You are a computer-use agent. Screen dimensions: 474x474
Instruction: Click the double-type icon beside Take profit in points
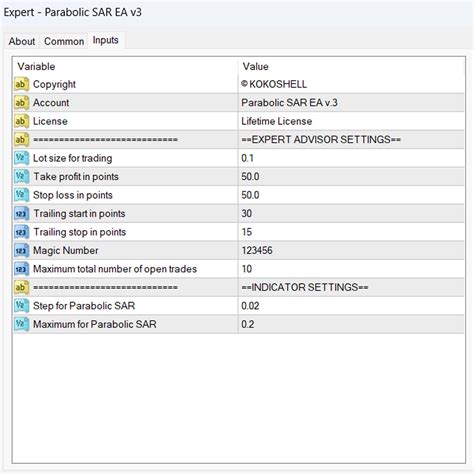point(21,177)
